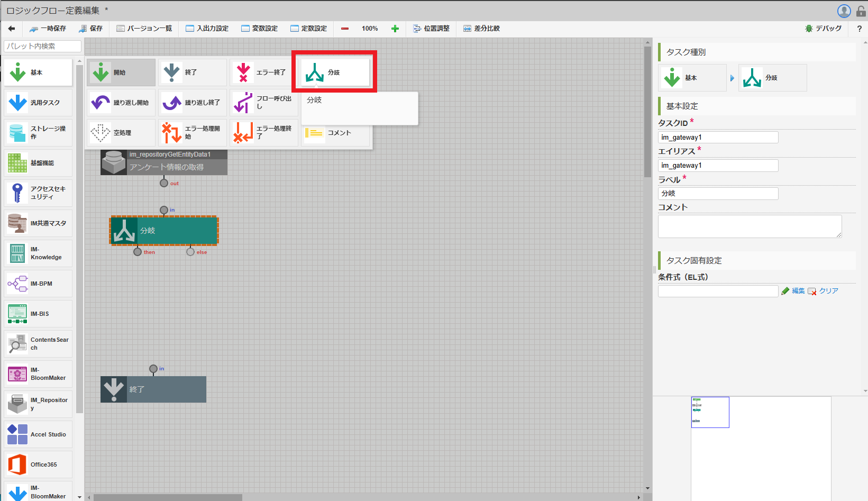Screen dimensions: 868x501
Task: Select the 空処理 empty task icon
Action: [120, 132]
